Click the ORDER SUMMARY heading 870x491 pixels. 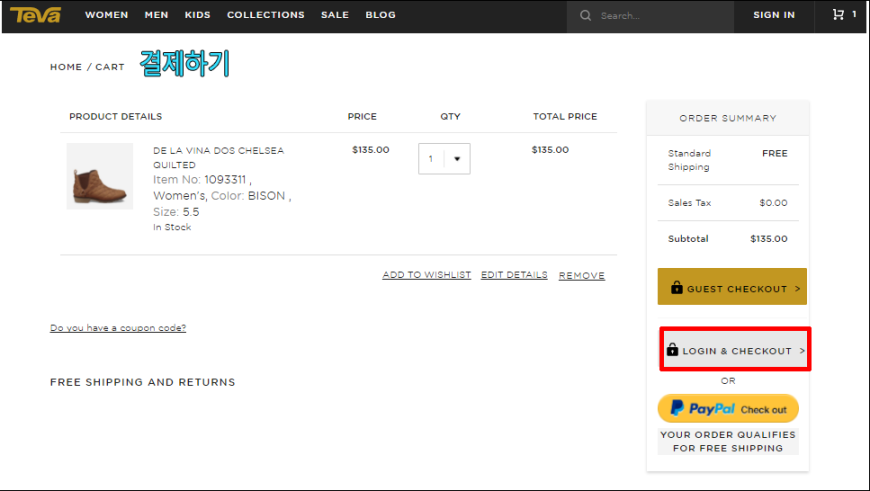728,118
